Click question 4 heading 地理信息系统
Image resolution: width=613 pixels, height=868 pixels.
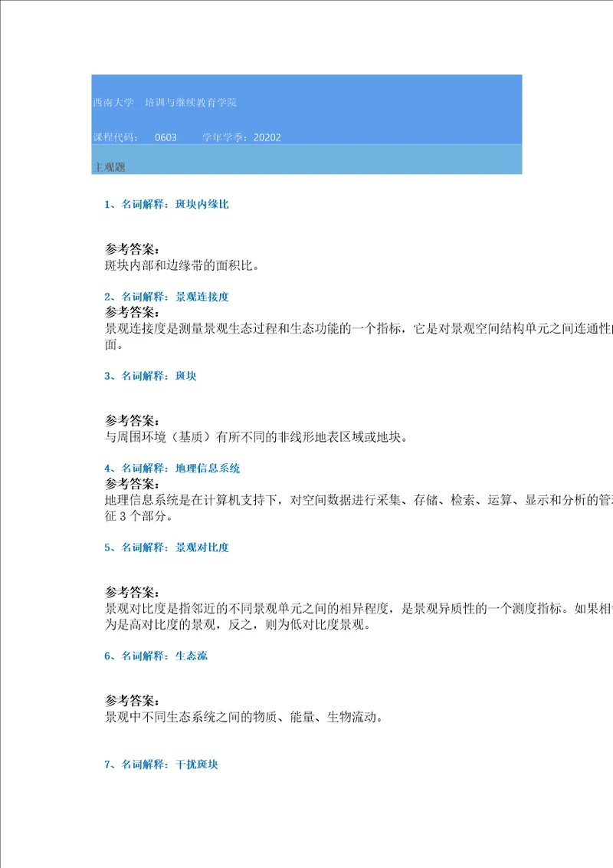click(x=172, y=469)
